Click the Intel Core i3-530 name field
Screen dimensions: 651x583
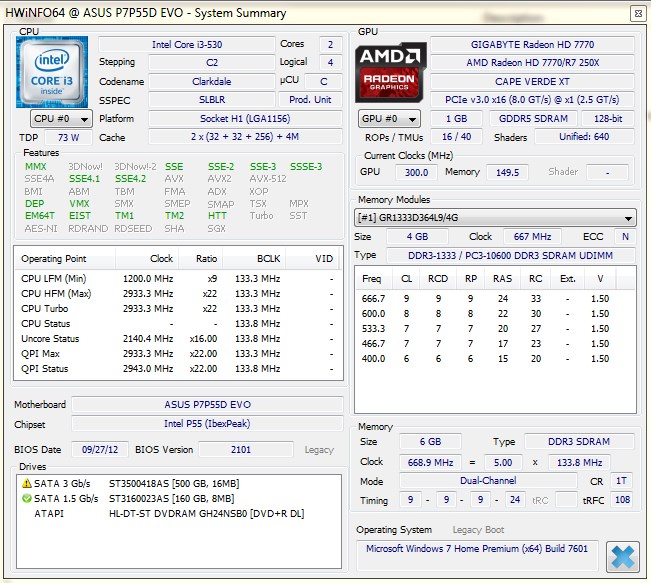tap(187, 44)
